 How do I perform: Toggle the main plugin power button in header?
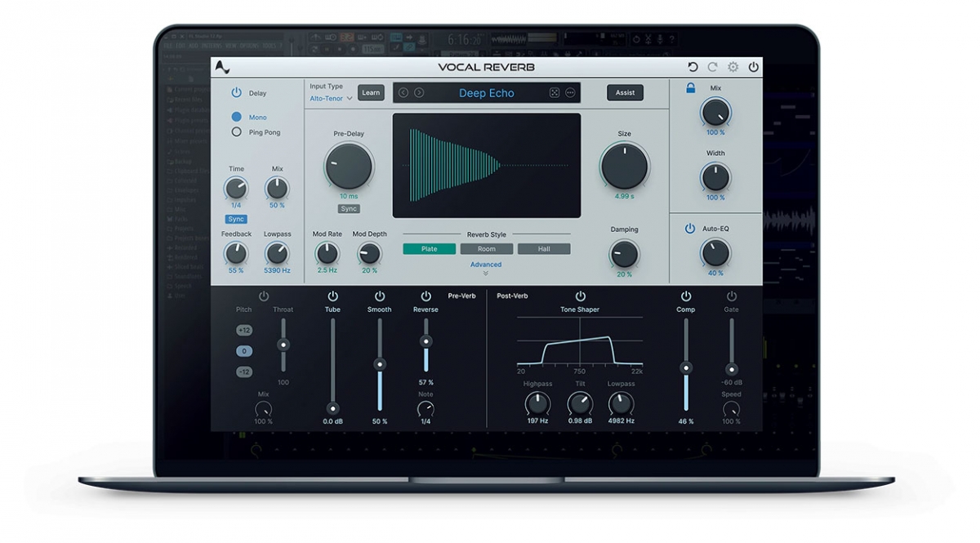pos(753,67)
